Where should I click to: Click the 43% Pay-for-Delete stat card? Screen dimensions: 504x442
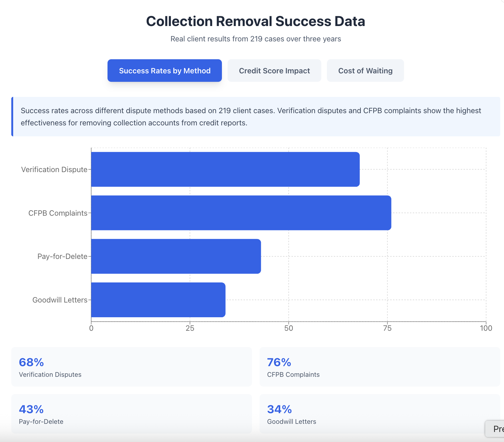click(132, 413)
